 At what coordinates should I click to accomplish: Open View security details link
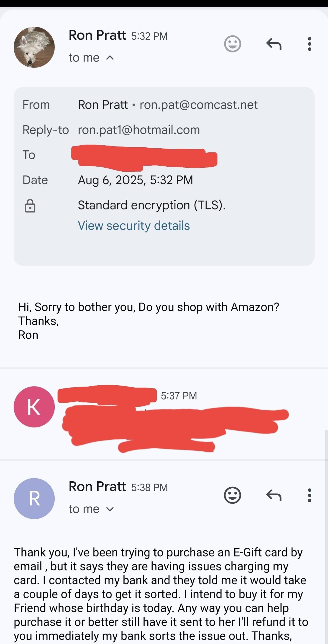[134, 226]
